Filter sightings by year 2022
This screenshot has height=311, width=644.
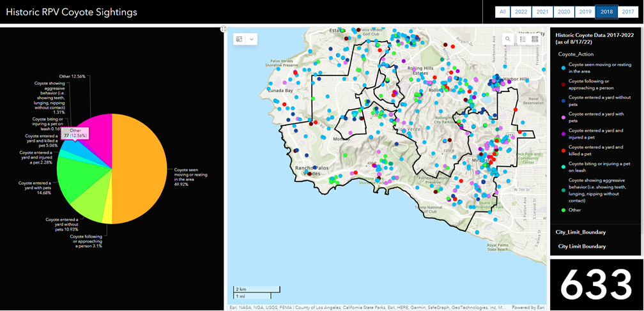521,11
